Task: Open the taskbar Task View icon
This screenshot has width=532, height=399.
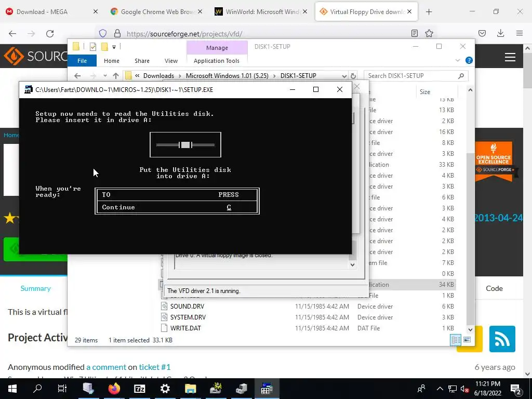Action: (x=62, y=389)
